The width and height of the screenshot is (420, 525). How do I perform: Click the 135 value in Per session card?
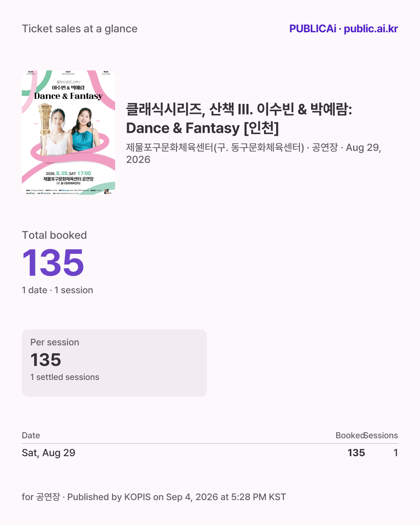[46, 360]
